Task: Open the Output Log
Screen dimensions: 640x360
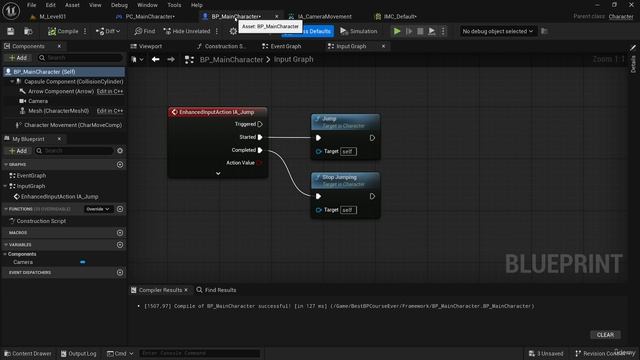Action: coord(78,353)
